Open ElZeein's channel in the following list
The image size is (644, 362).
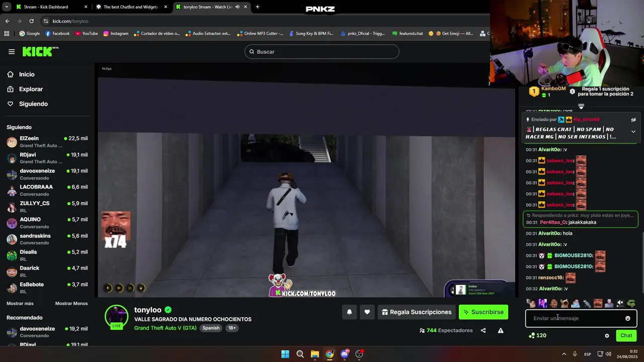pyautogui.click(x=47, y=142)
